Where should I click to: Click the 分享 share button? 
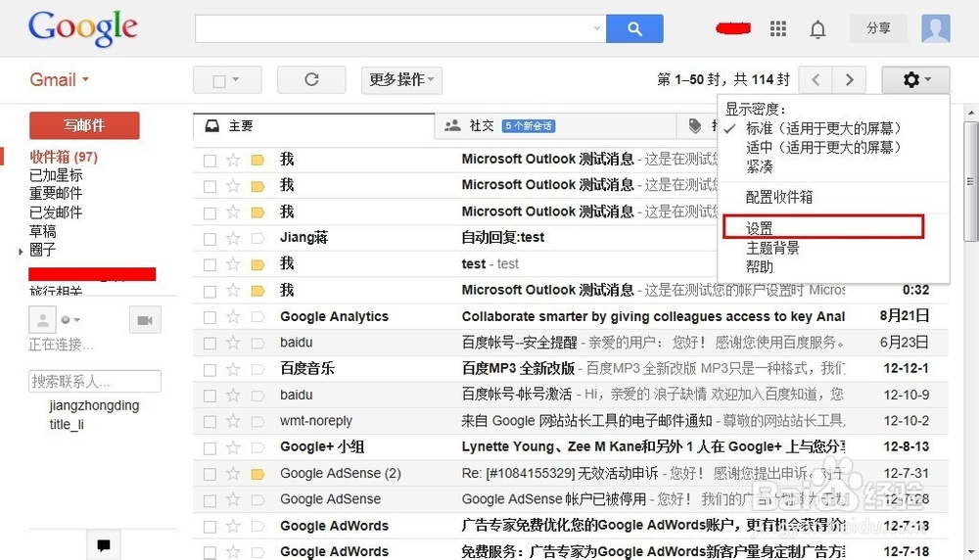(x=878, y=28)
